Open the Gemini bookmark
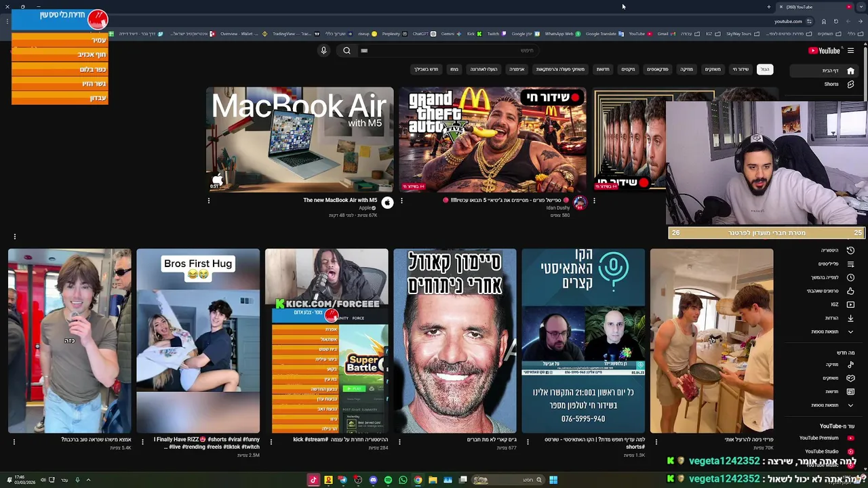868x488 pixels. tap(450, 33)
